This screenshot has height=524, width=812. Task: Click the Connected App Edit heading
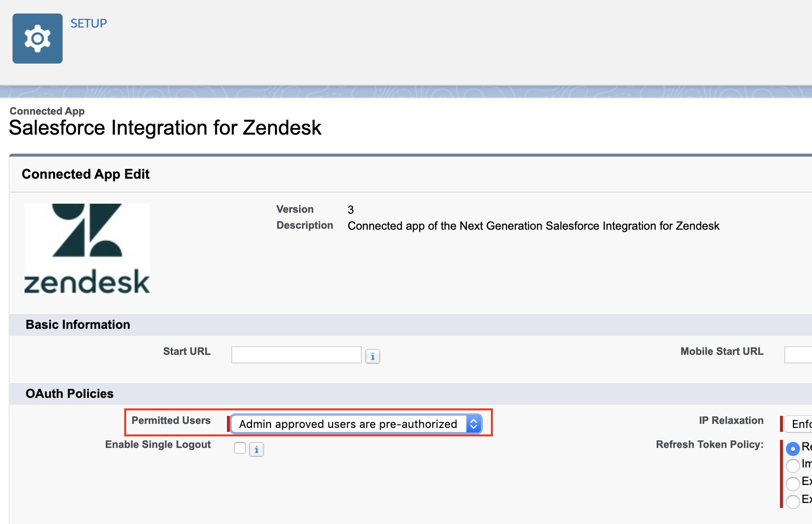click(86, 174)
